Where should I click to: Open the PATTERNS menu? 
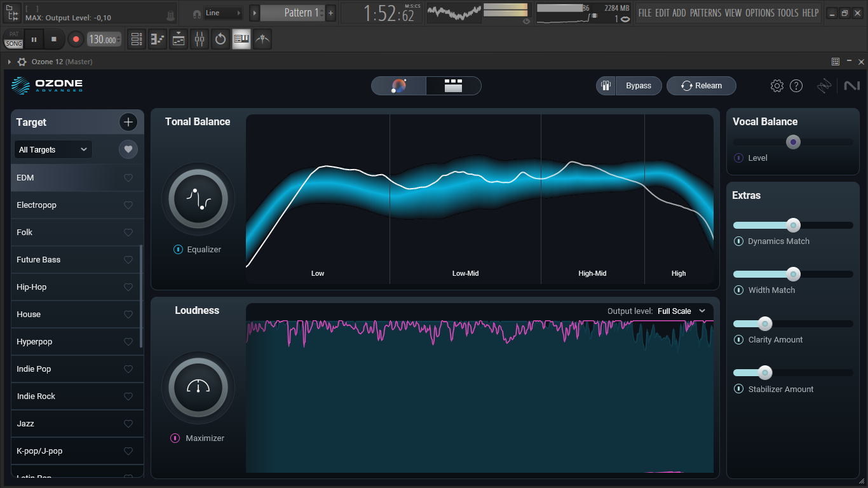[x=705, y=13]
